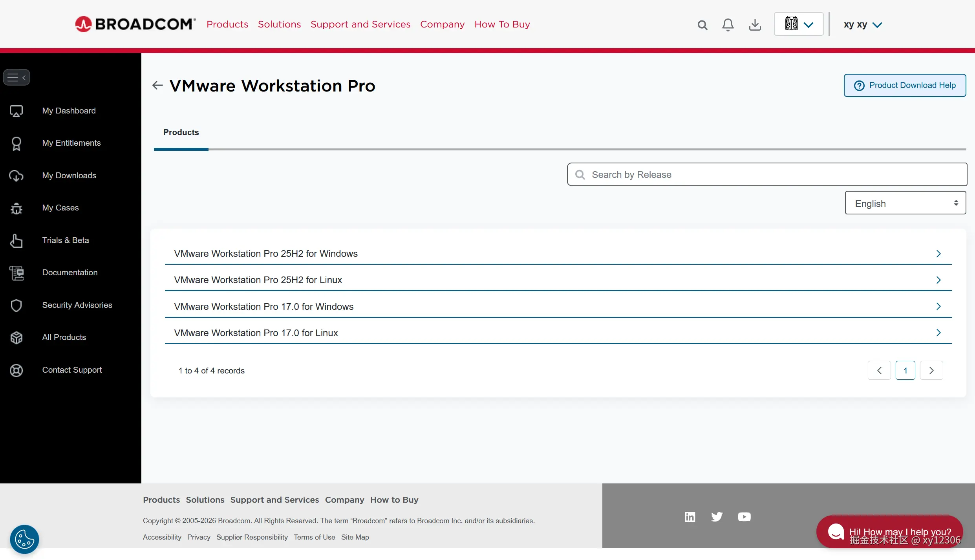Open the cookie settings icon
975x560 pixels.
point(24,539)
